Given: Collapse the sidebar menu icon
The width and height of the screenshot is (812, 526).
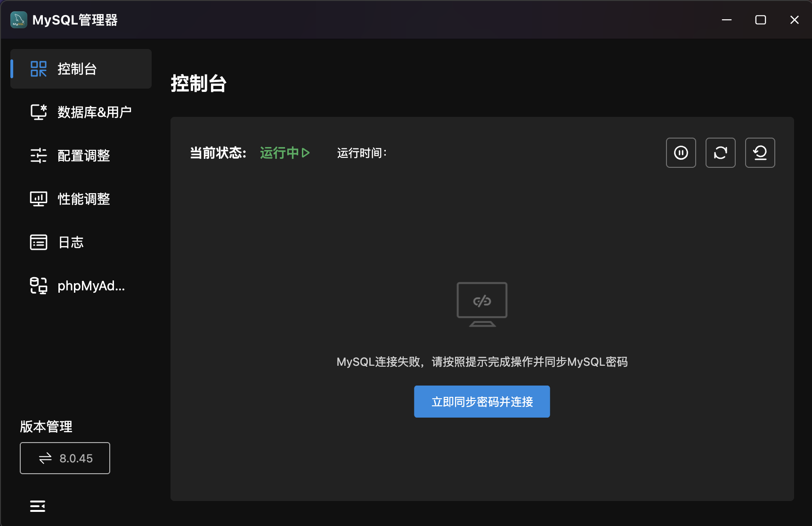Looking at the screenshot, I should [38, 506].
